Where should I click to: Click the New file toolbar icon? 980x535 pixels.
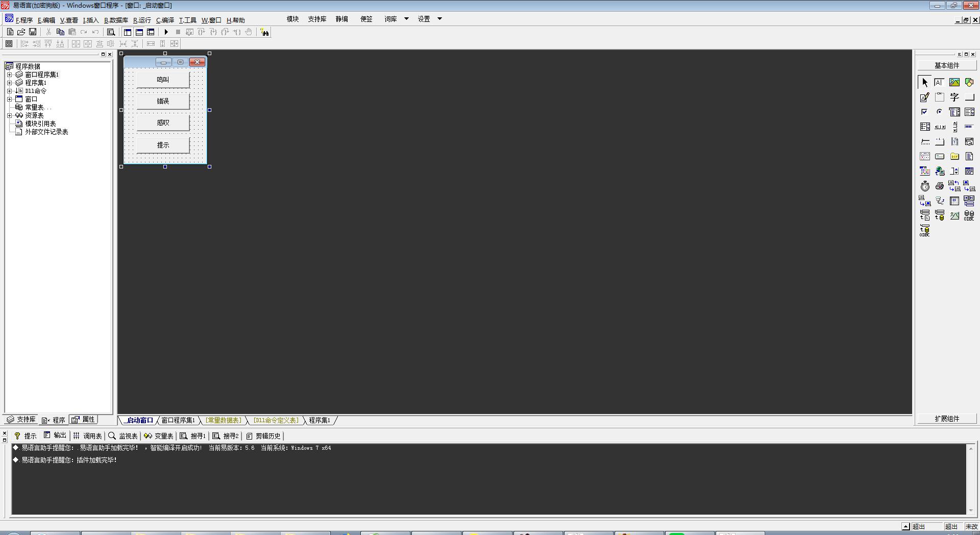pos(10,32)
